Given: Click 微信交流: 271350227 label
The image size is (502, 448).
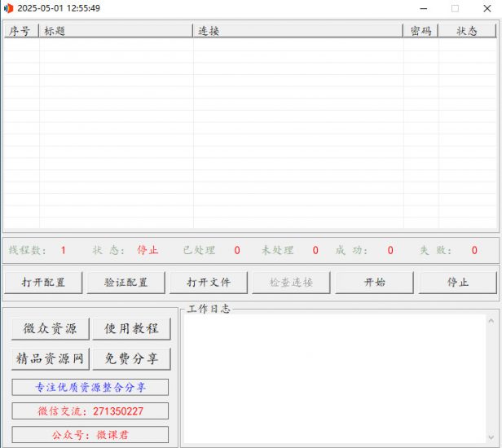Looking at the screenshot, I should pyautogui.click(x=90, y=411).
